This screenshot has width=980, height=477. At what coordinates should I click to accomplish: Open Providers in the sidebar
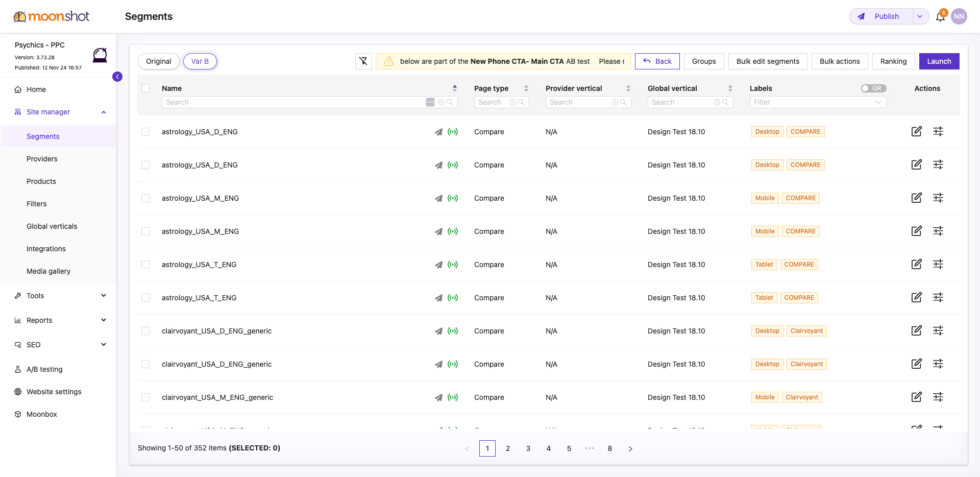click(42, 159)
